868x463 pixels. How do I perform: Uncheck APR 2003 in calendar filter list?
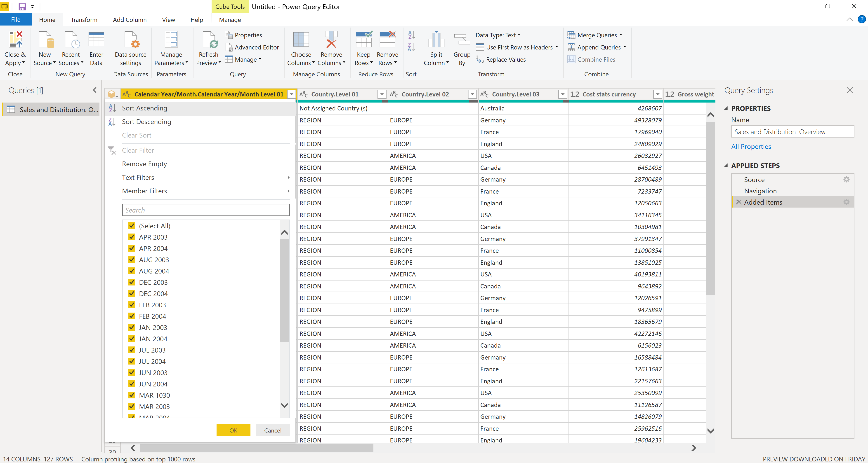[x=131, y=237]
